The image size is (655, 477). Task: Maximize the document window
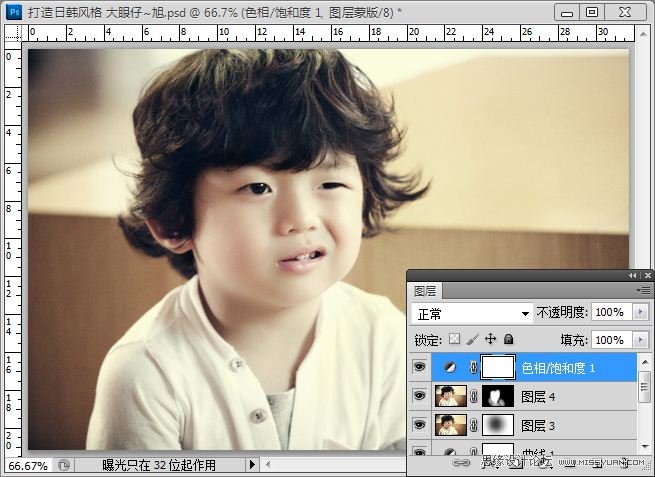coord(592,13)
